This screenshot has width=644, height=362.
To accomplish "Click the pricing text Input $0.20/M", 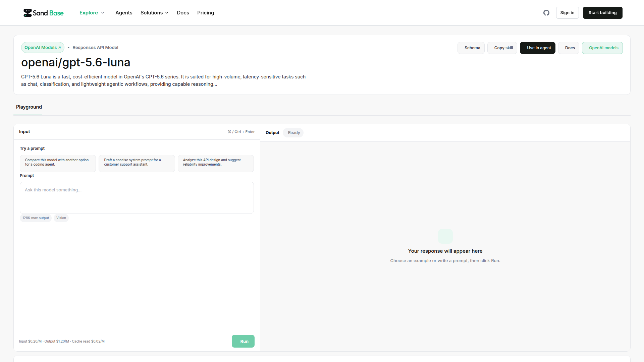I will 30,342.
